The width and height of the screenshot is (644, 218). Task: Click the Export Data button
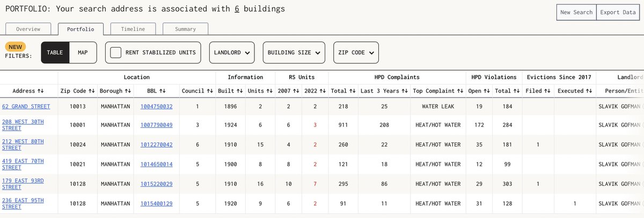[618, 12]
